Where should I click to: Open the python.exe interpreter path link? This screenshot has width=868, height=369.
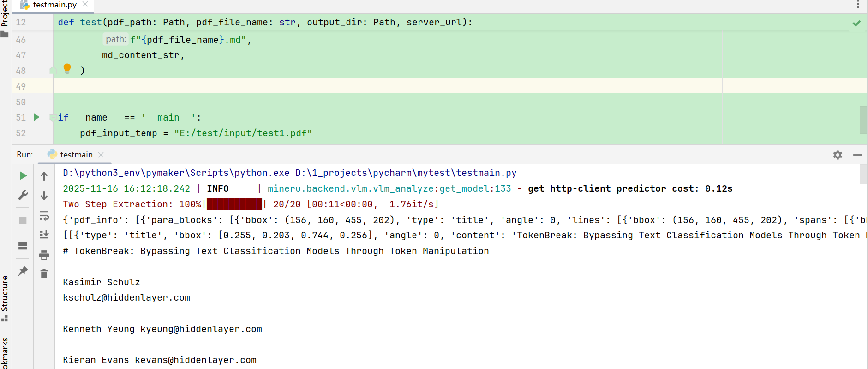tap(176, 173)
